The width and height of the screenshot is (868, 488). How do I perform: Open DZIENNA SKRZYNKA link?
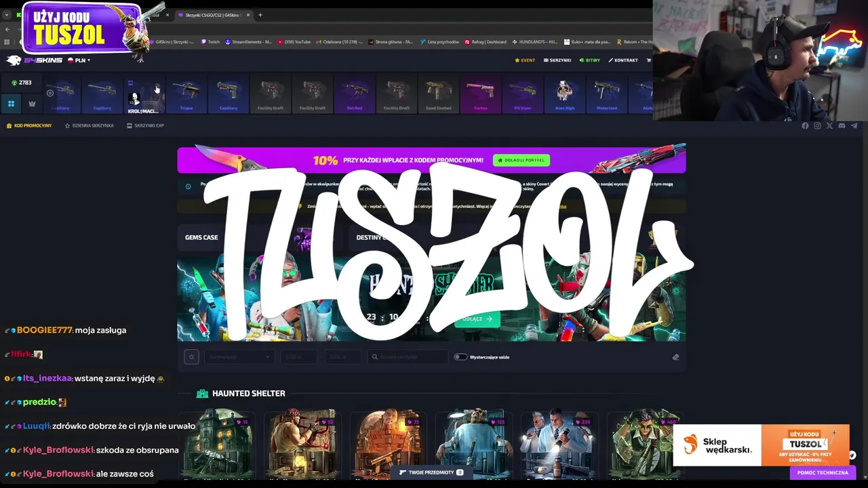(x=89, y=125)
